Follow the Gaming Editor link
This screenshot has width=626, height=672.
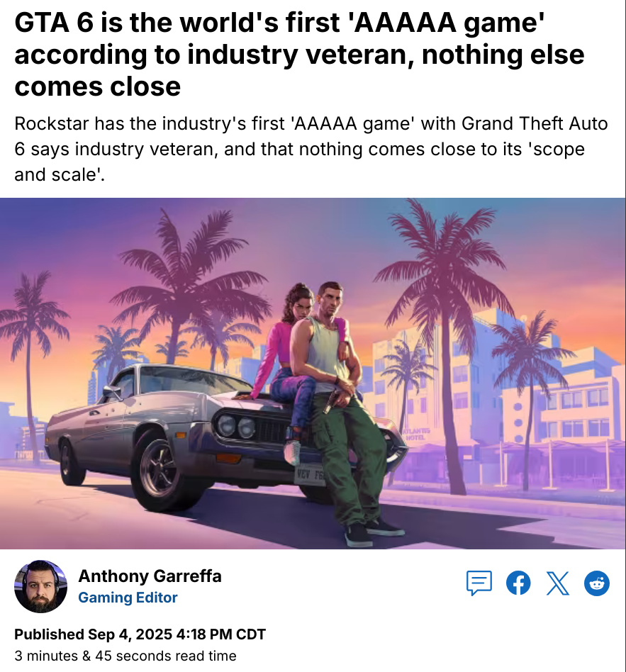coord(128,598)
